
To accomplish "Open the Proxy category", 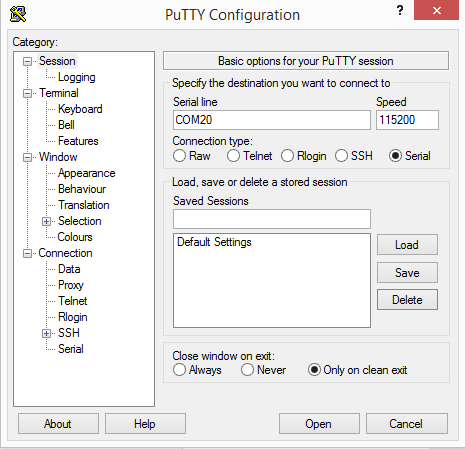I will click(71, 285).
